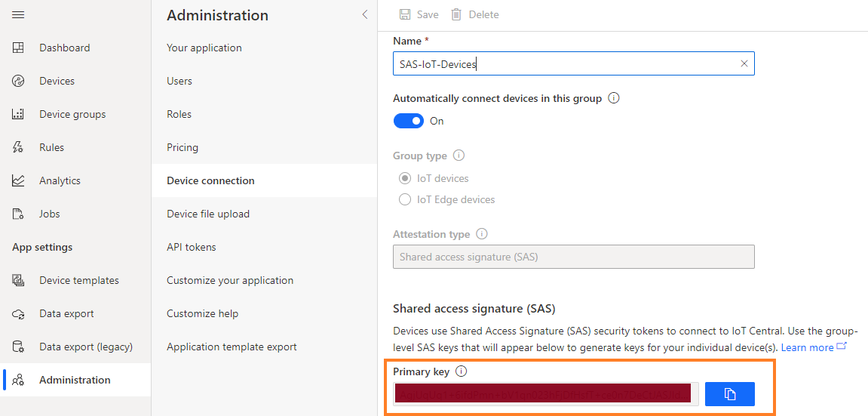Click info icon next to Attestation type
Viewport: 868px width, 416px height.
click(x=482, y=234)
